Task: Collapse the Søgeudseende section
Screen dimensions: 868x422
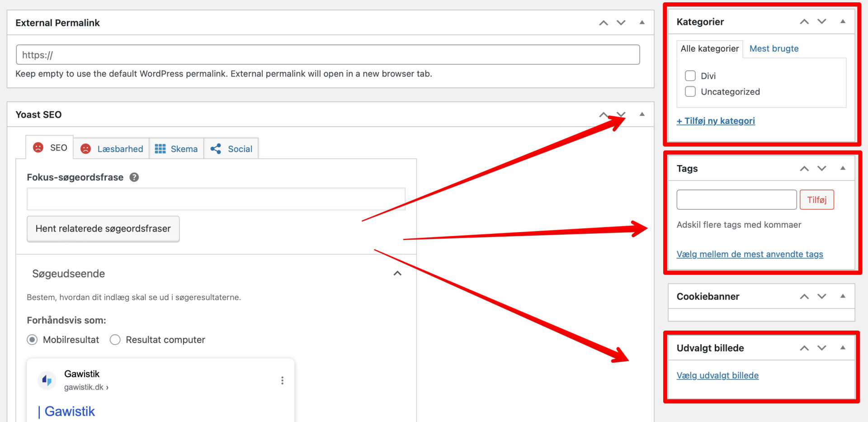Action: tap(397, 274)
